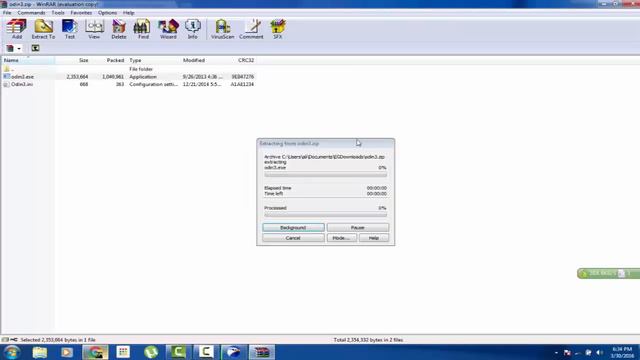Click the "Extracting from odin3.zip" dialog title bar
The height and width of the screenshot is (360, 640).
pos(326,143)
